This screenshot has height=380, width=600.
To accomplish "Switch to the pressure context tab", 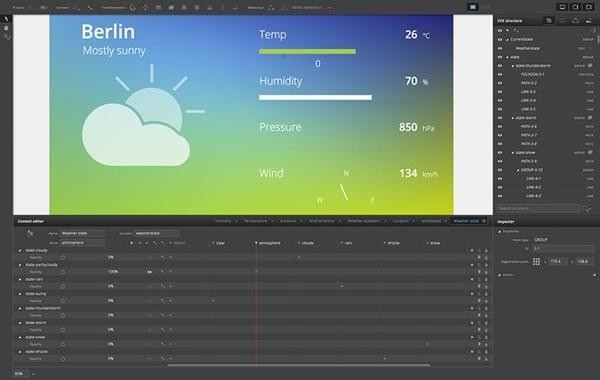I will (288, 221).
